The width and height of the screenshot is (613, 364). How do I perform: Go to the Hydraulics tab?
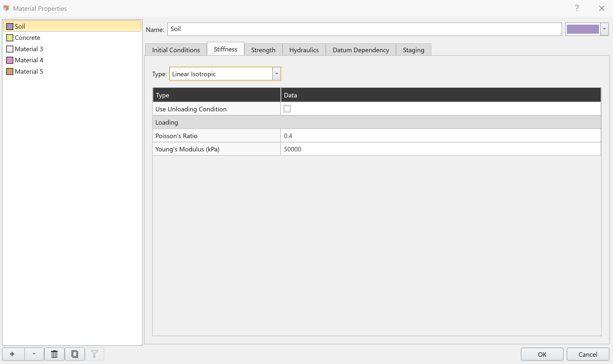(x=304, y=50)
